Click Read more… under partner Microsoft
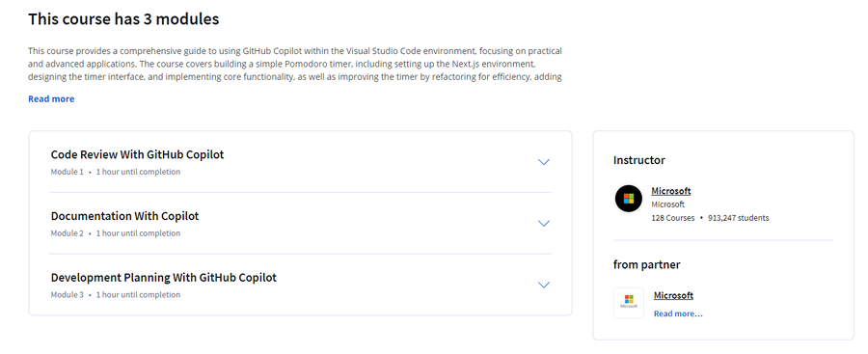Screen dimensions: 868x354 pyautogui.click(x=678, y=313)
